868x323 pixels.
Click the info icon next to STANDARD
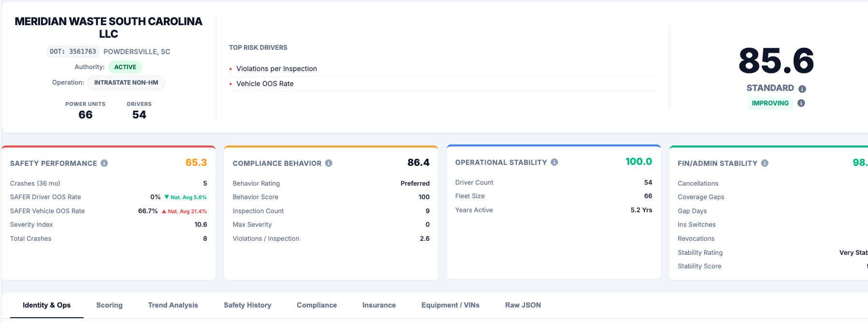point(802,89)
